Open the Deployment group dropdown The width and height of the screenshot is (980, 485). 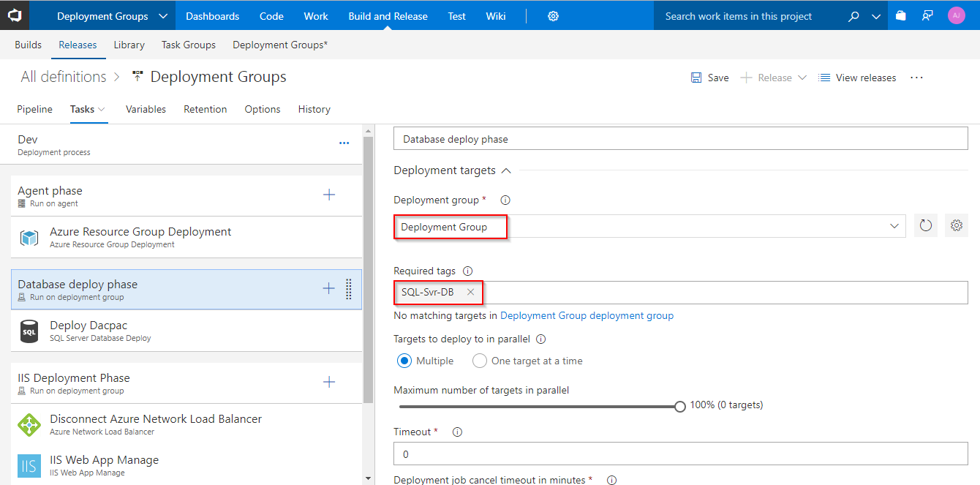(x=894, y=227)
